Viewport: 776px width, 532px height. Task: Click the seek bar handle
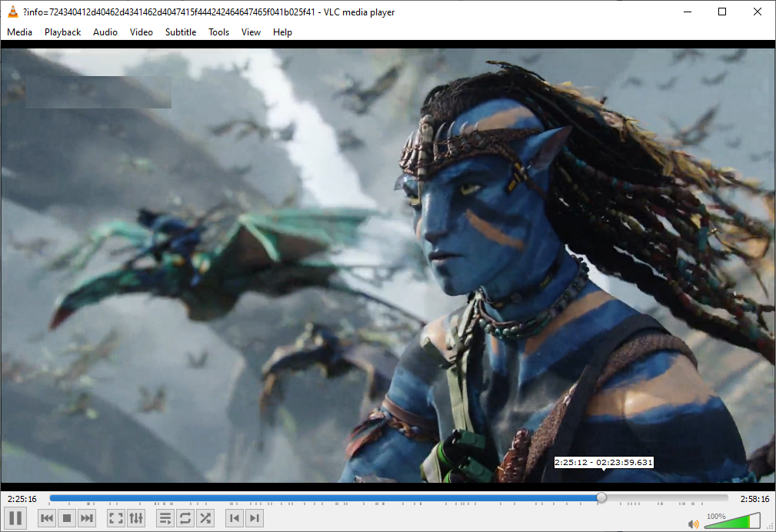click(601, 498)
